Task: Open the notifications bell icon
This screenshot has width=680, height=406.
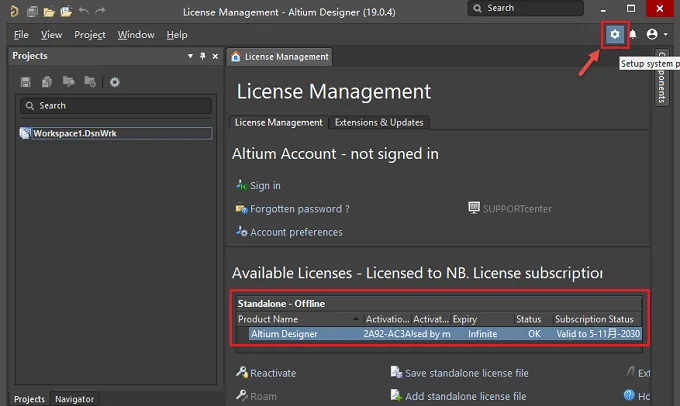Action: [x=633, y=34]
